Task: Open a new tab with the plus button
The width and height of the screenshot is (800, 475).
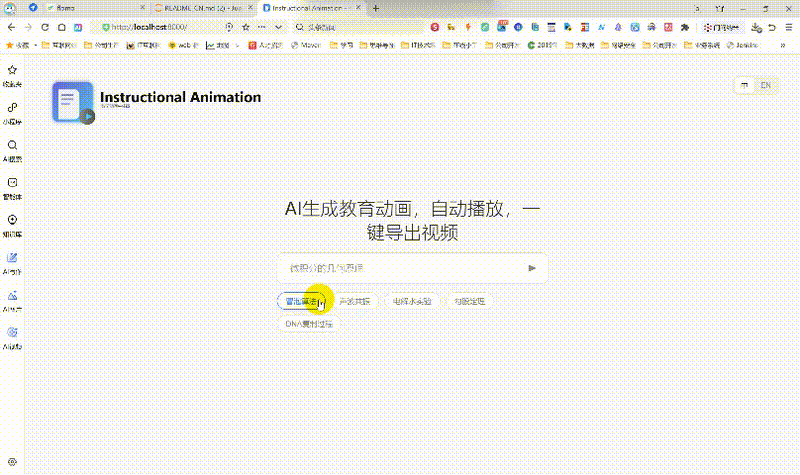Action: 376,8
